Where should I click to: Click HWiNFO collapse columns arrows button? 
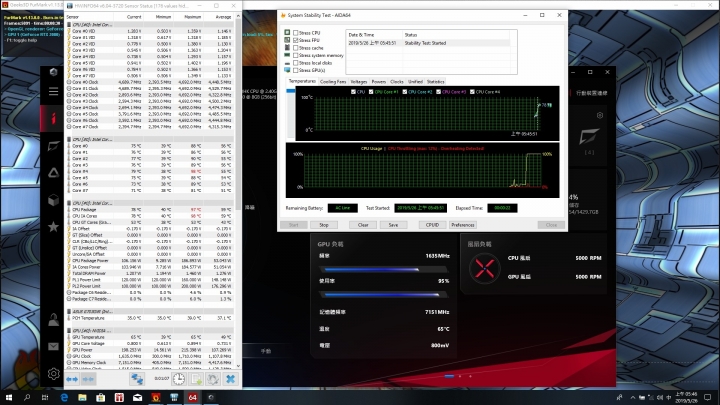[x=88, y=379]
